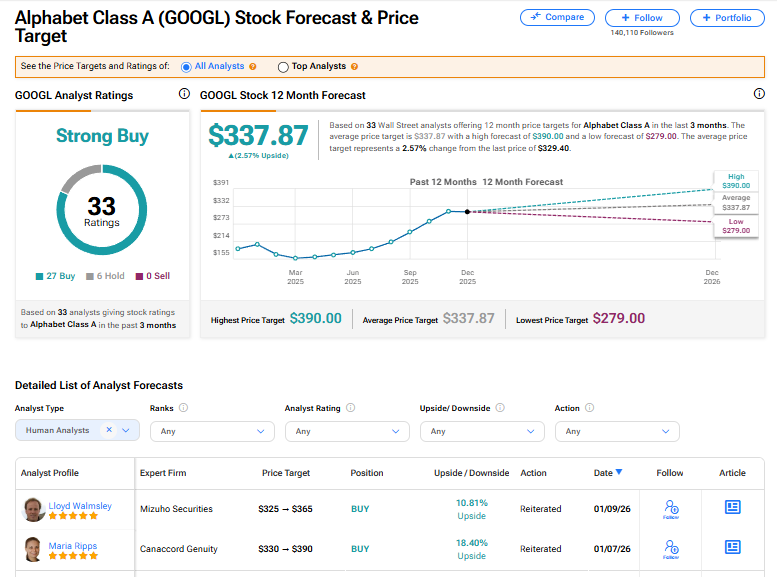
Task: Click info icon next to 12 Month Forecast
Action: [x=761, y=94]
